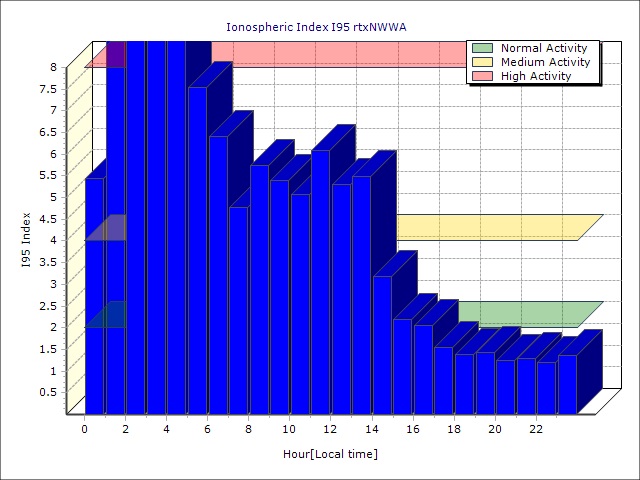
Task: Click the y-axis tick label 8
Action: tap(54, 67)
